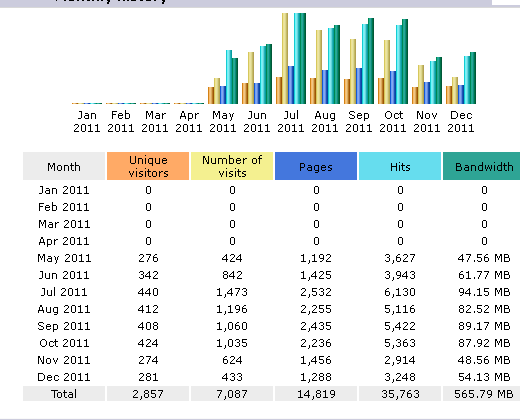Click the total unique visitors 2,857
The height and width of the screenshot is (420, 520).
[148, 394]
